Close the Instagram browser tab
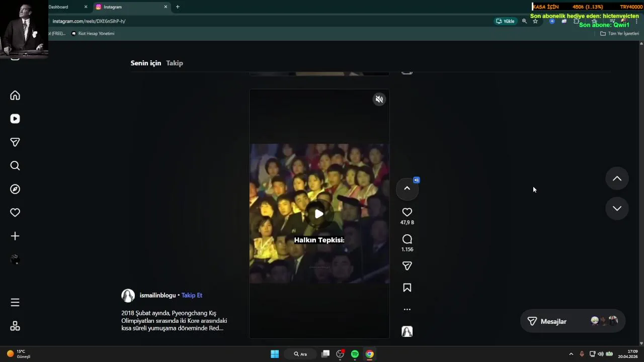This screenshot has width=644, height=362. [166, 7]
